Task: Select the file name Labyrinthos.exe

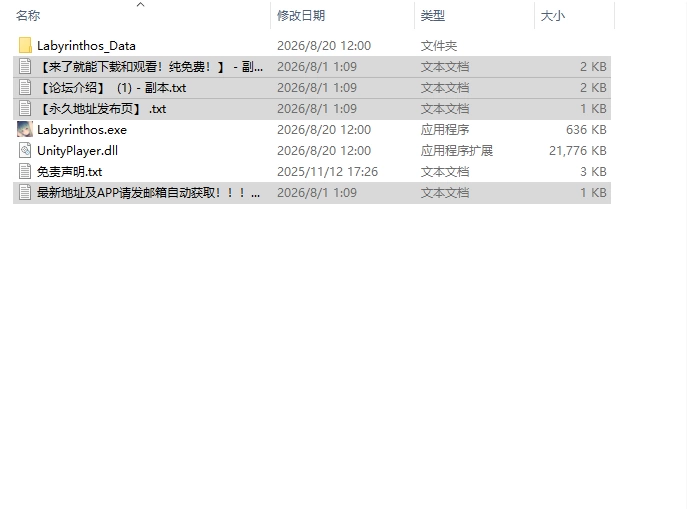Action: pos(82,130)
